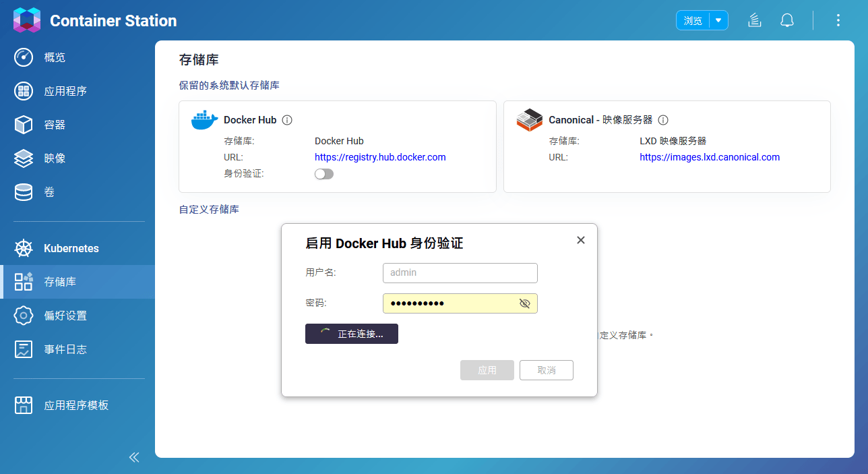The height and width of the screenshot is (474, 868).
Task: Collapse the sidebar with double chevron
Action: pos(134,457)
